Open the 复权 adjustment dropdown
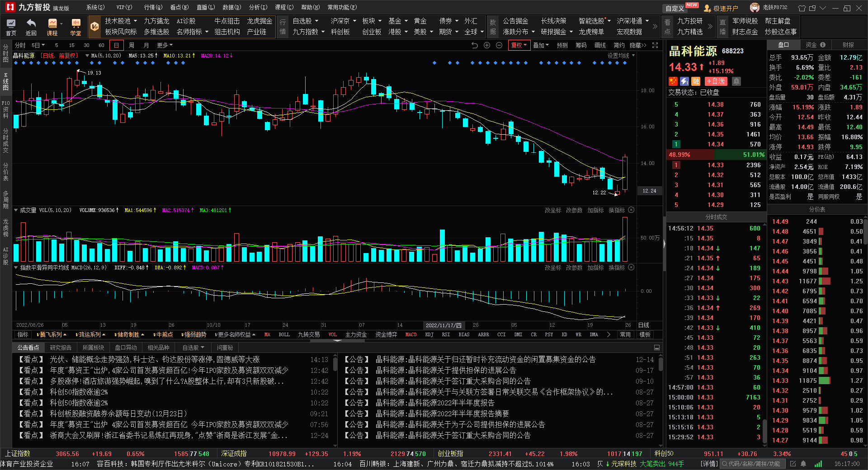Viewport: 868px width, 470px height. 519,45
